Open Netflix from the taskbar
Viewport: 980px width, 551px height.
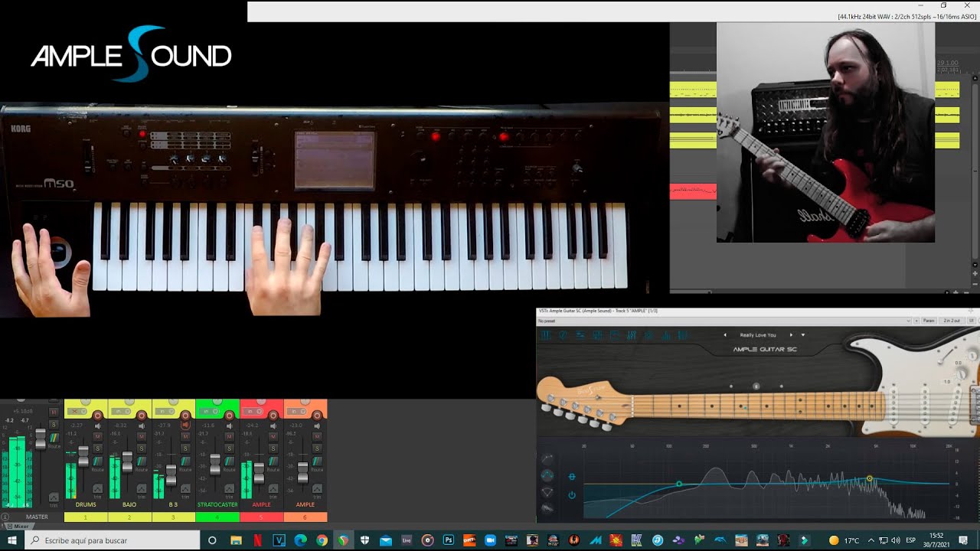258,540
